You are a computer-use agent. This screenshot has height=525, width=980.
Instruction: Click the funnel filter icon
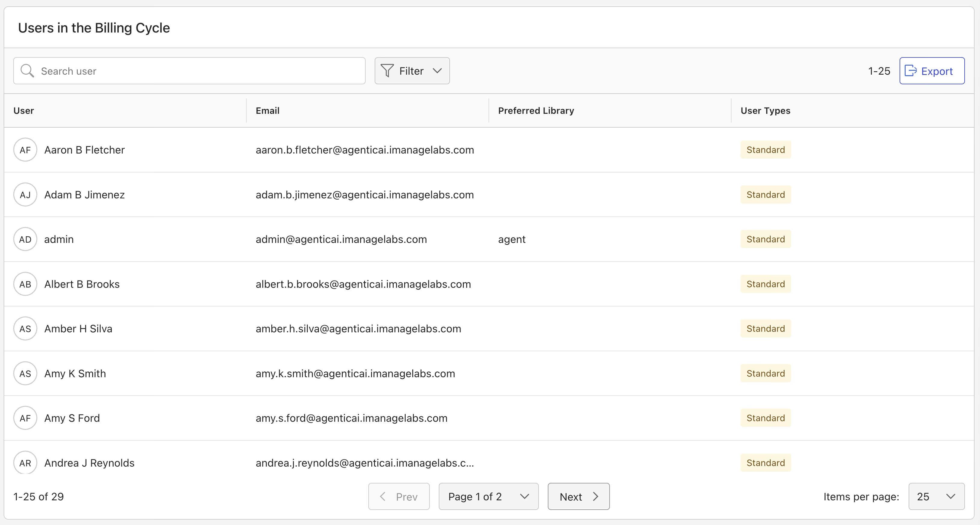pyautogui.click(x=387, y=71)
